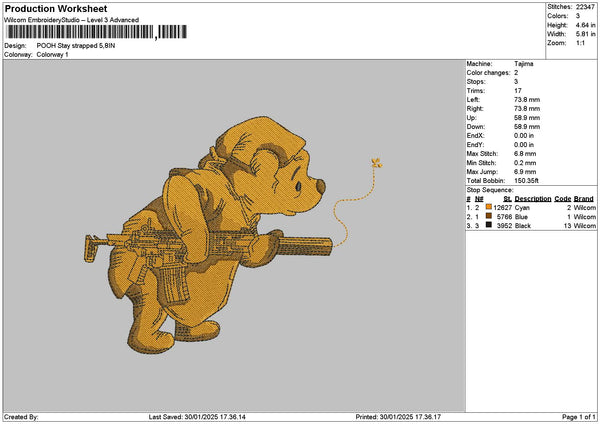Select Min Stitch value '0.2 mm'
The image size is (600, 424).
click(x=525, y=163)
